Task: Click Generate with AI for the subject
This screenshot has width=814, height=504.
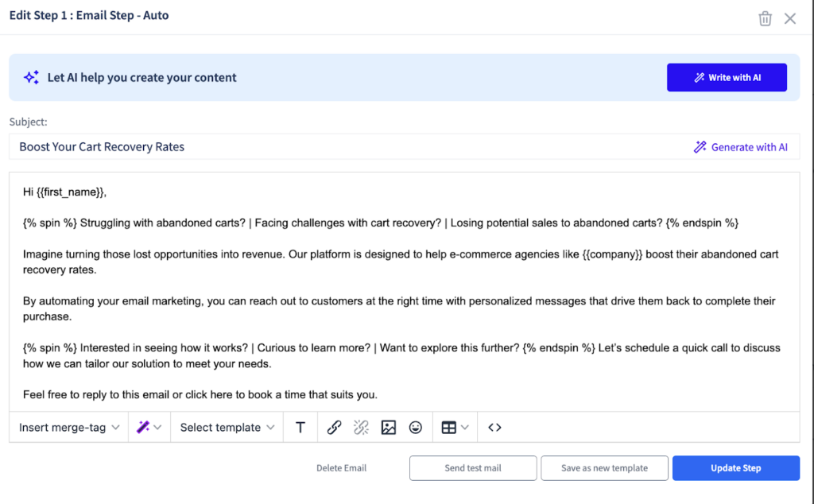Action: click(x=740, y=146)
